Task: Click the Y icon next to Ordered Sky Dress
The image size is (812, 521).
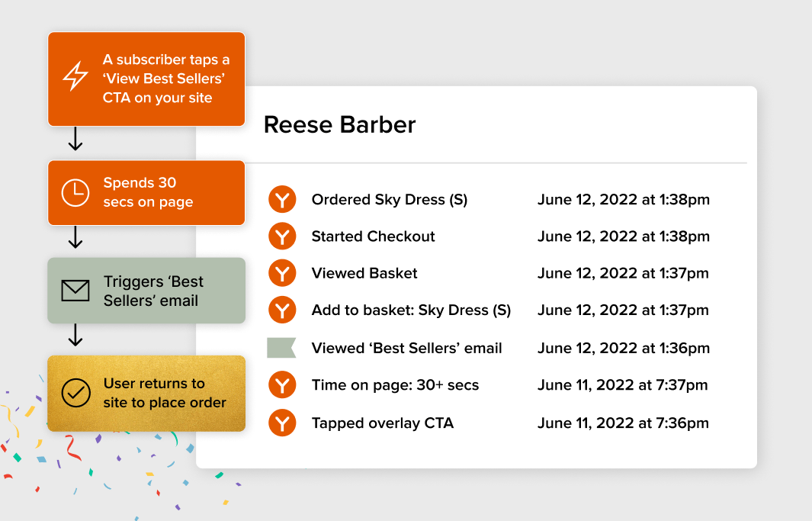Action: tap(282, 200)
